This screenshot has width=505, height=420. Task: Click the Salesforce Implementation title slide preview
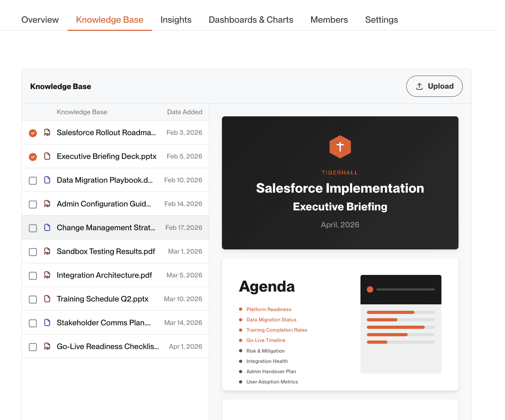pos(340,183)
